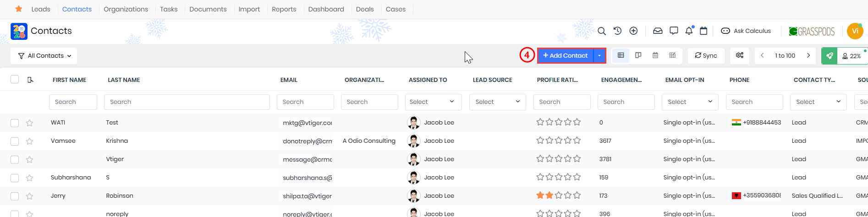This screenshot has width=868, height=217.
Task: Switch to kanban board view icon
Action: tap(638, 55)
